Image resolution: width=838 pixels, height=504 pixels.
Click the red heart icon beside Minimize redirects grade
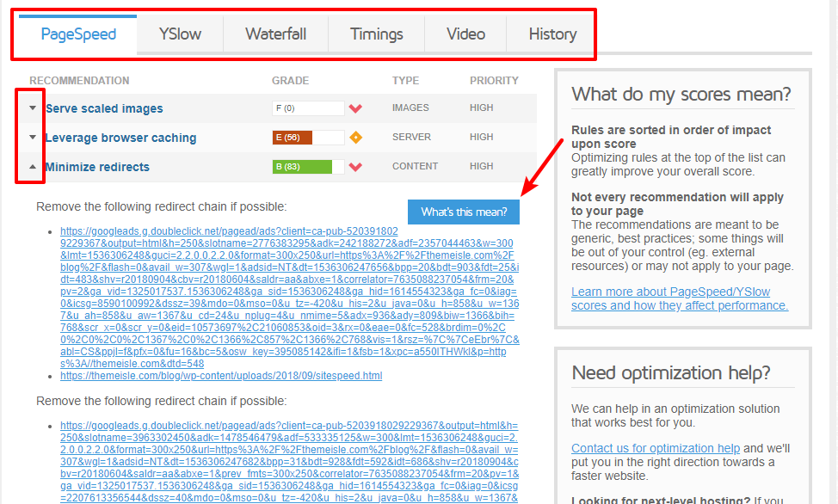[x=355, y=167]
